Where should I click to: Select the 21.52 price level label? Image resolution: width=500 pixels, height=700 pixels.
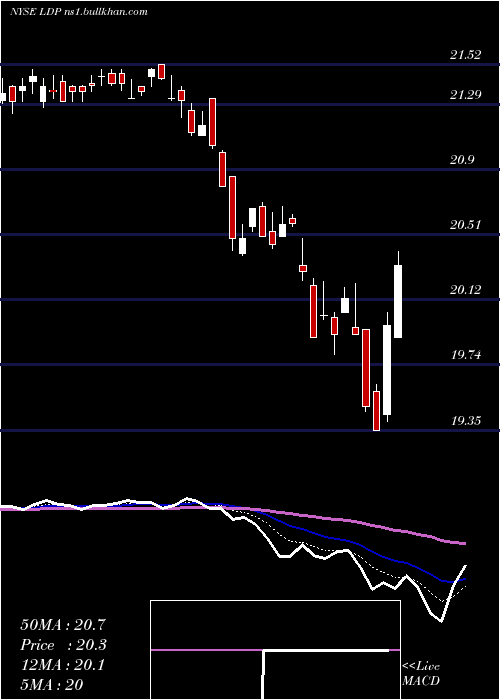(x=466, y=55)
